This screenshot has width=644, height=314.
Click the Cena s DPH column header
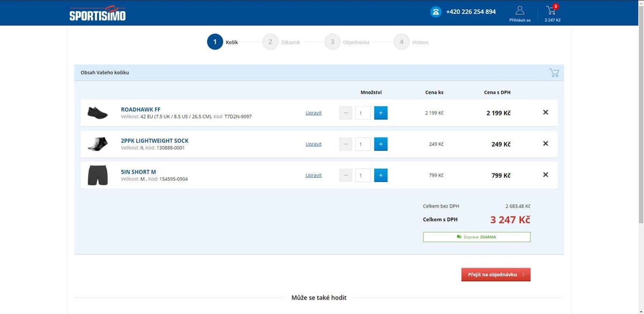[x=497, y=92]
